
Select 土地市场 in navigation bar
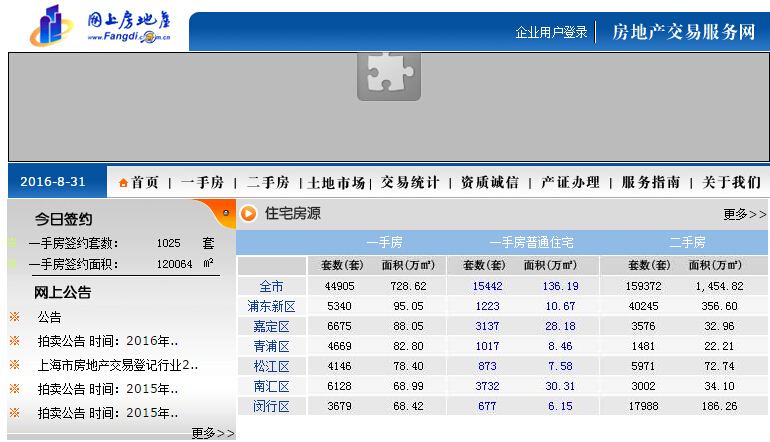tap(337, 183)
